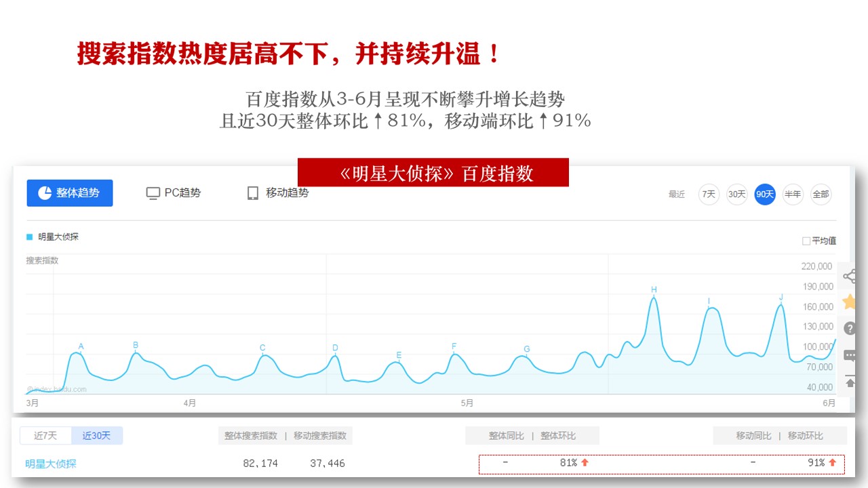This screenshot has width=868, height=488.
Task: Click the 搜索指数 chart axis title
Action: click(43, 260)
